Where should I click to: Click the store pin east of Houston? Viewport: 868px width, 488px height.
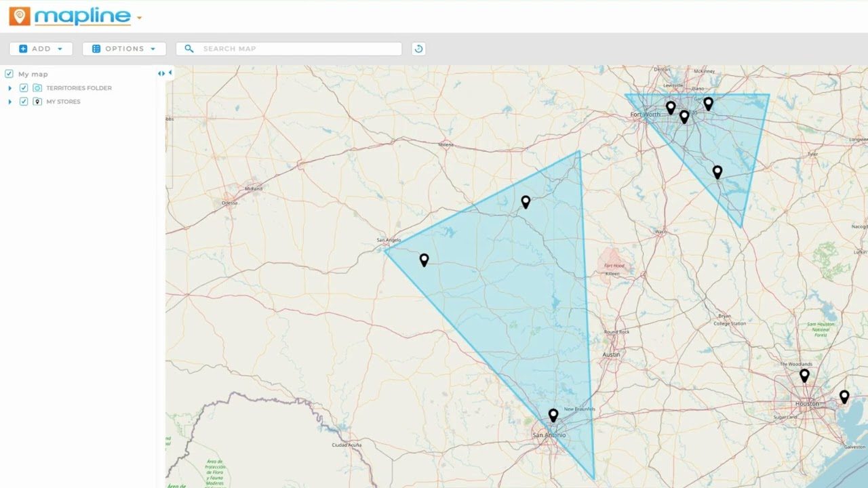click(844, 396)
